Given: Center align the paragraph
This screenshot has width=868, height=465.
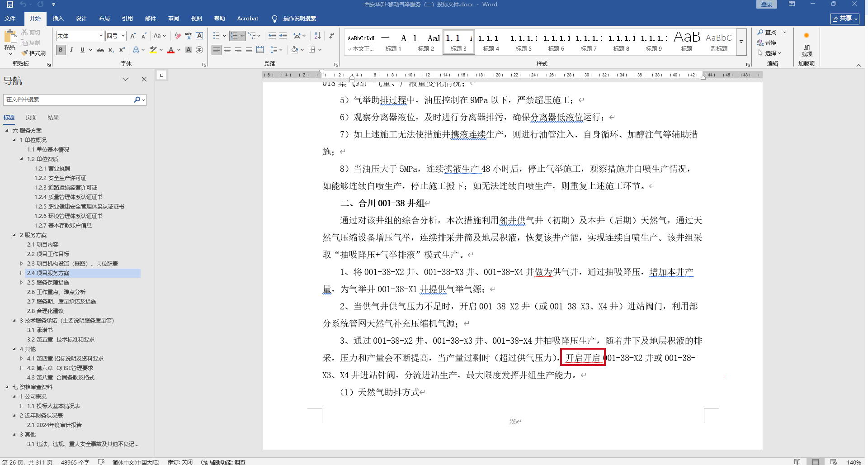Looking at the screenshot, I should 227,50.
